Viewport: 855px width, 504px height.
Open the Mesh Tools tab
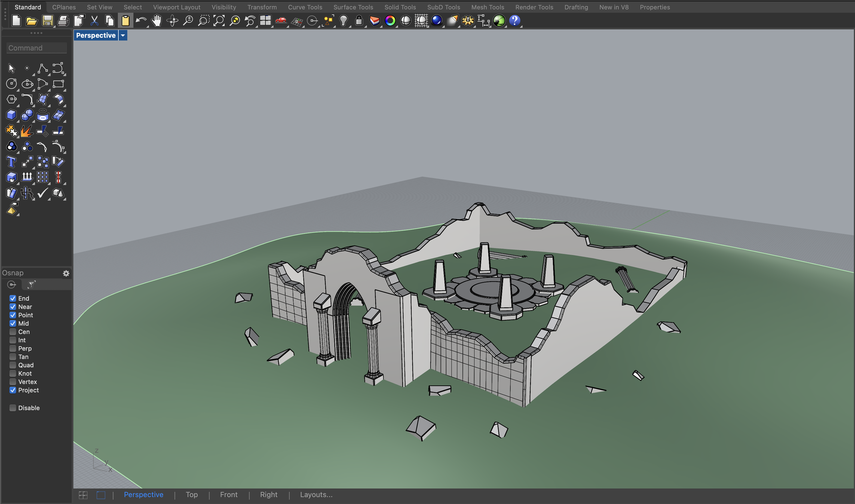(x=487, y=7)
